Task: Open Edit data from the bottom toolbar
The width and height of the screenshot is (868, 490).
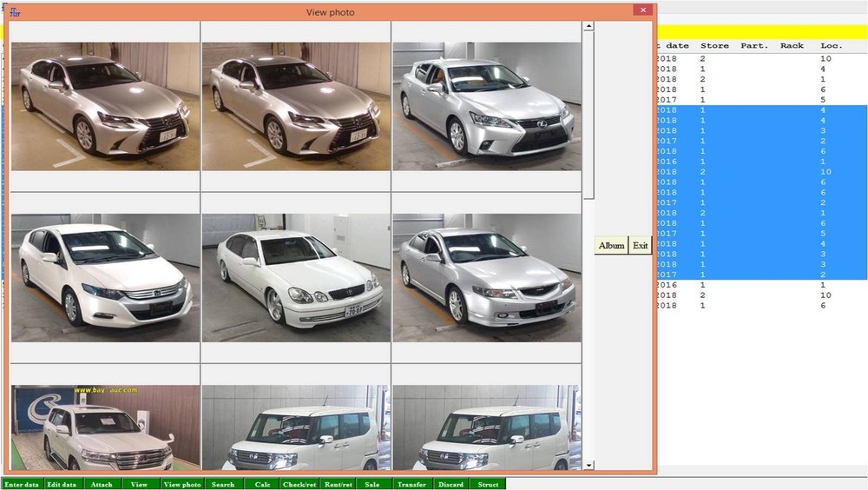Action: tap(62, 484)
